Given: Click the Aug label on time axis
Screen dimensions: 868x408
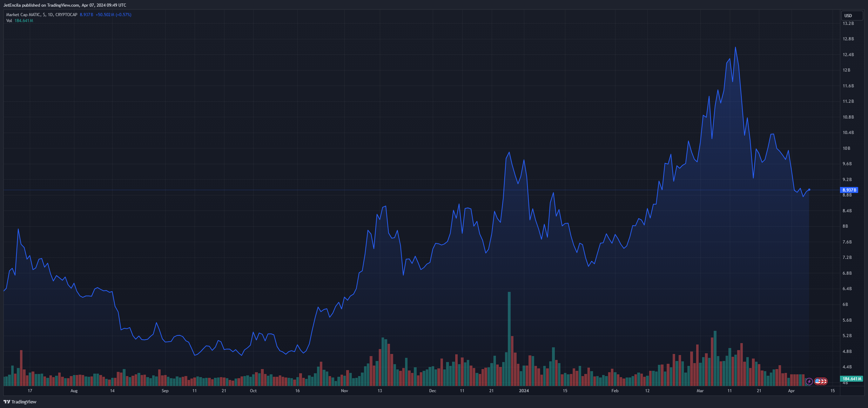Looking at the screenshot, I should point(74,390).
